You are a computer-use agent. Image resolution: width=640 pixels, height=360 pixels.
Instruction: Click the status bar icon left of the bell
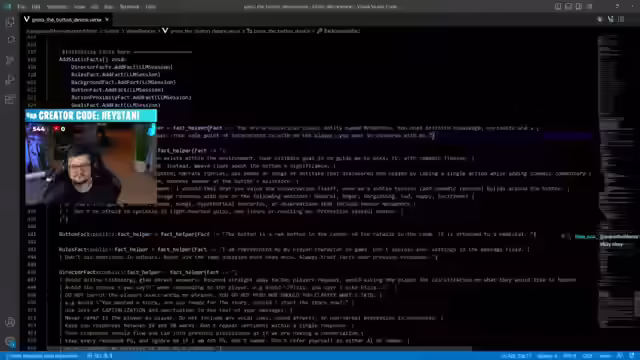click(620, 356)
